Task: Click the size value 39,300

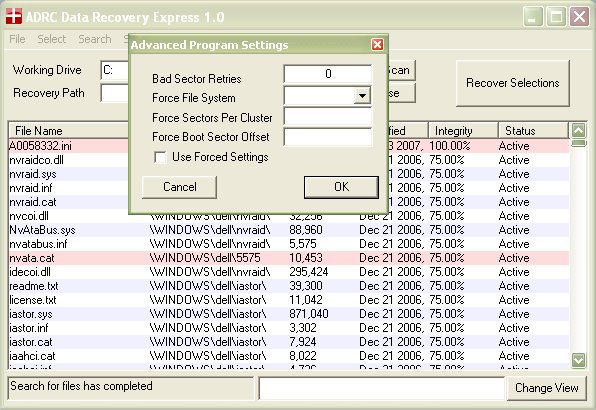Action: 306,286
